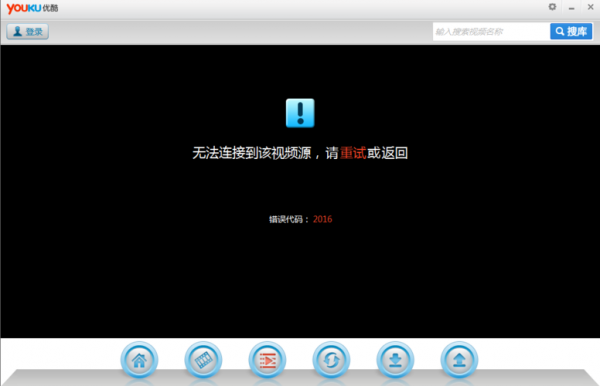Click the 返回 return text
600x386 pixels.
394,153
